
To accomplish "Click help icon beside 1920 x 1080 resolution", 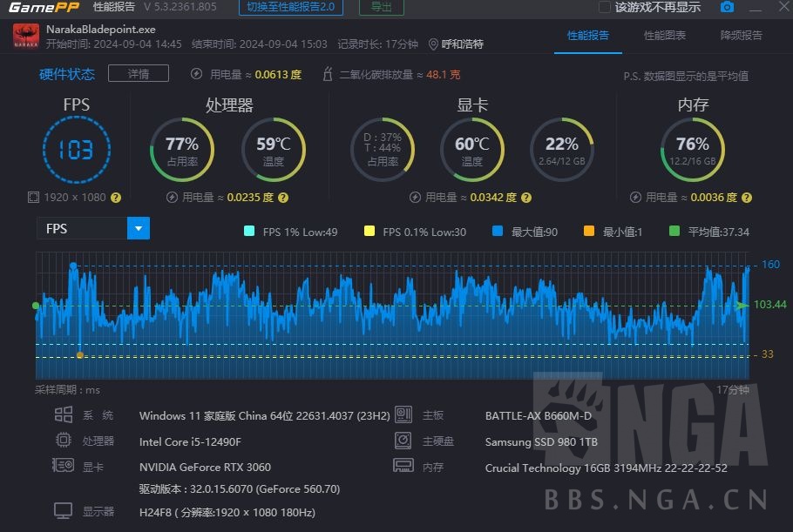I will click(x=116, y=198).
